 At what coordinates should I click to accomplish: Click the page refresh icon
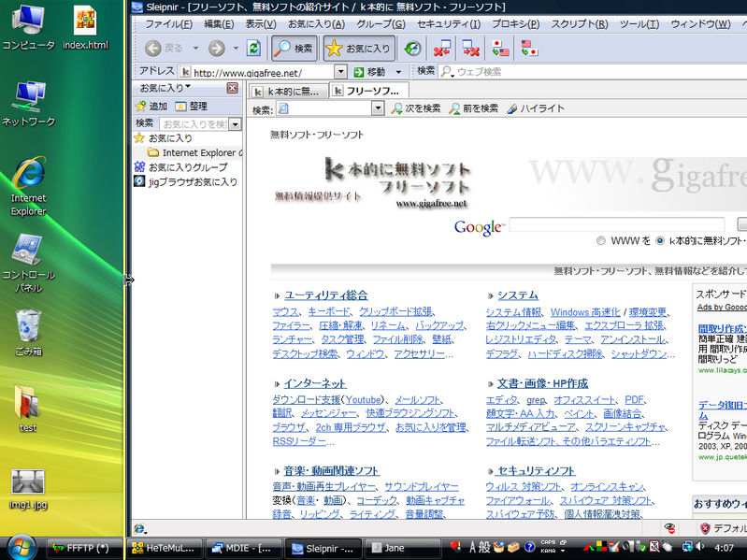(x=253, y=48)
